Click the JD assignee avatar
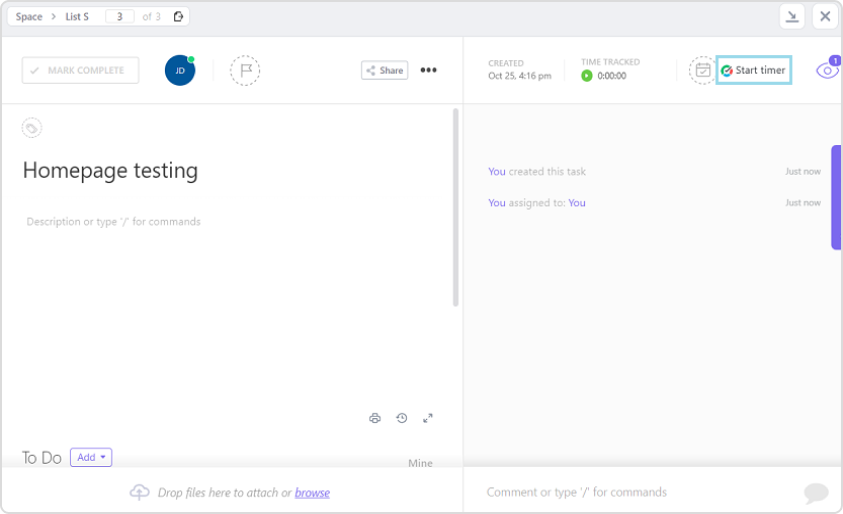Screen dimensions: 843x514 tap(180, 71)
